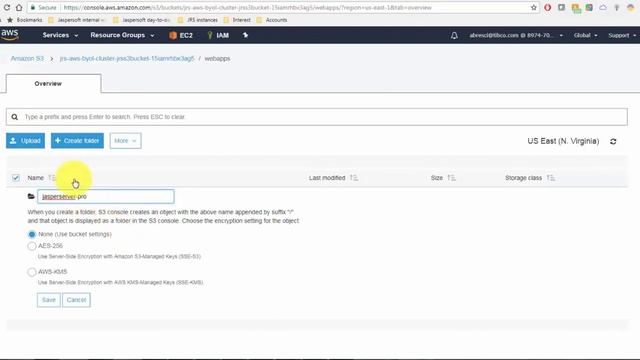This screenshot has width=640, height=360.
Task: Click the Create folder button
Action: (77, 141)
